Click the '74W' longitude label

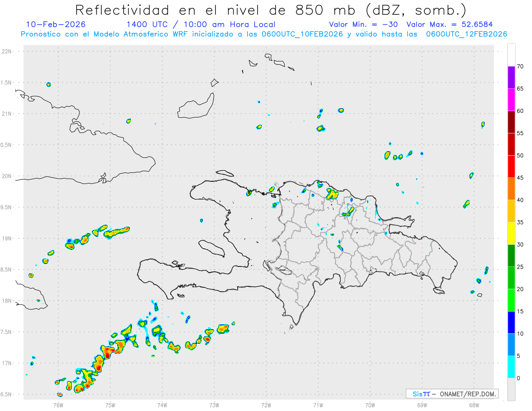[162, 405]
